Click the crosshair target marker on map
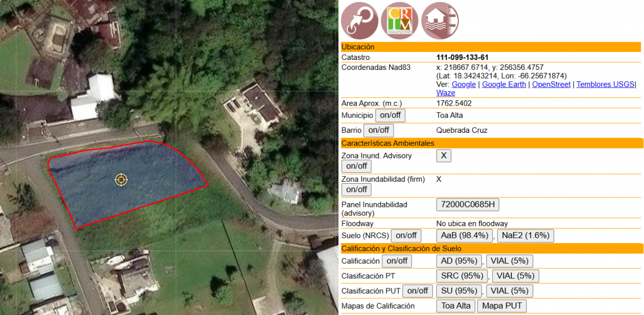This screenshot has height=315, width=644. pyautogui.click(x=121, y=180)
